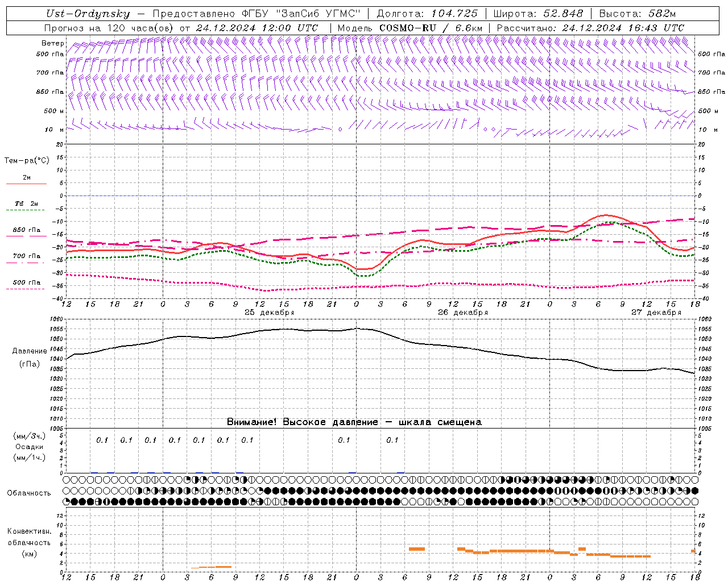728x582 pixels.
Task: Click the (гПа) unit label under Давление
Action: pyautogui.click(x=30, y=364)
